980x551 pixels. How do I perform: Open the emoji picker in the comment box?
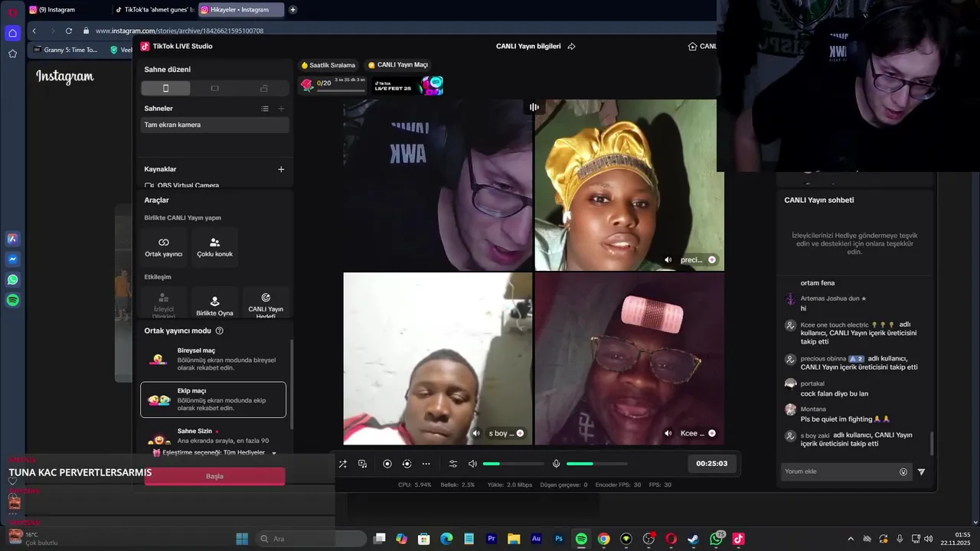[x=903, y=471]
